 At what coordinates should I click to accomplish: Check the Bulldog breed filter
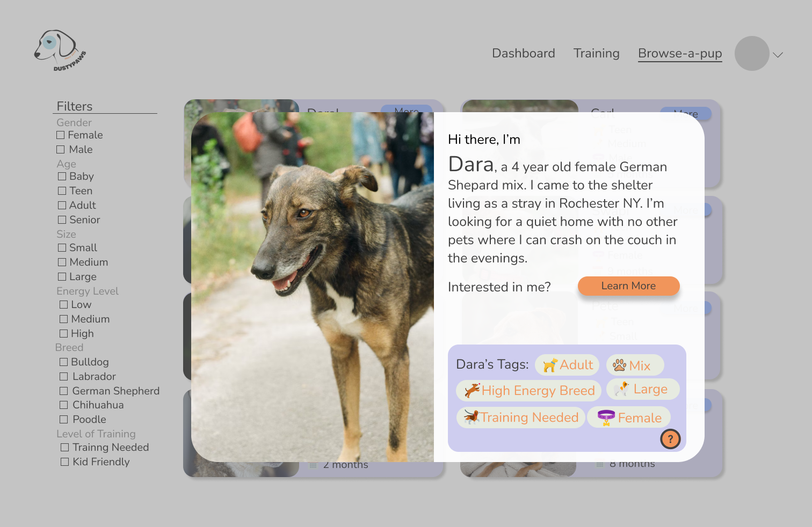click(x=64, y=362)
